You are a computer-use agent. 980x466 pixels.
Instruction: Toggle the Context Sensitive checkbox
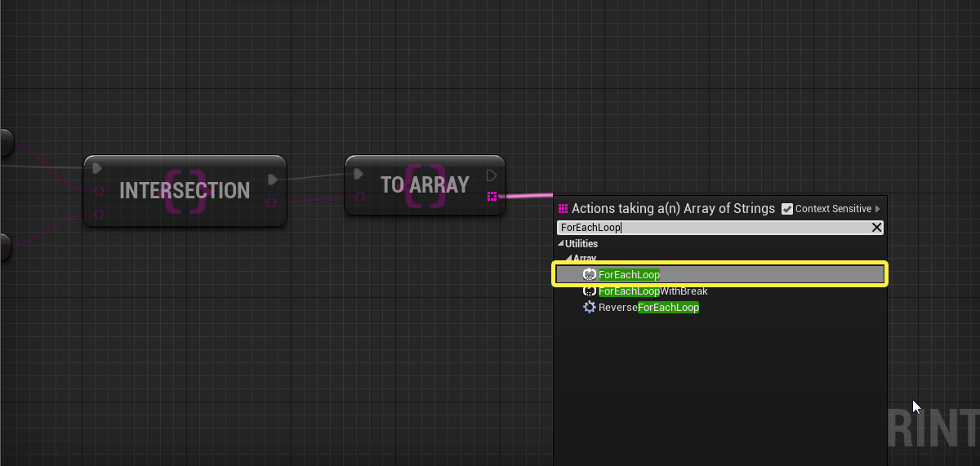[x=787, y=209]
